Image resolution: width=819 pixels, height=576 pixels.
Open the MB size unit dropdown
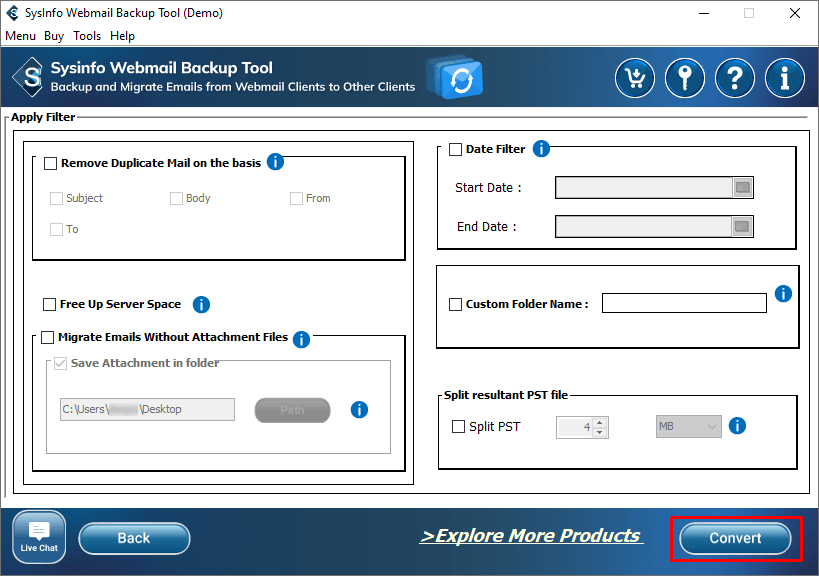coord(688,427)
